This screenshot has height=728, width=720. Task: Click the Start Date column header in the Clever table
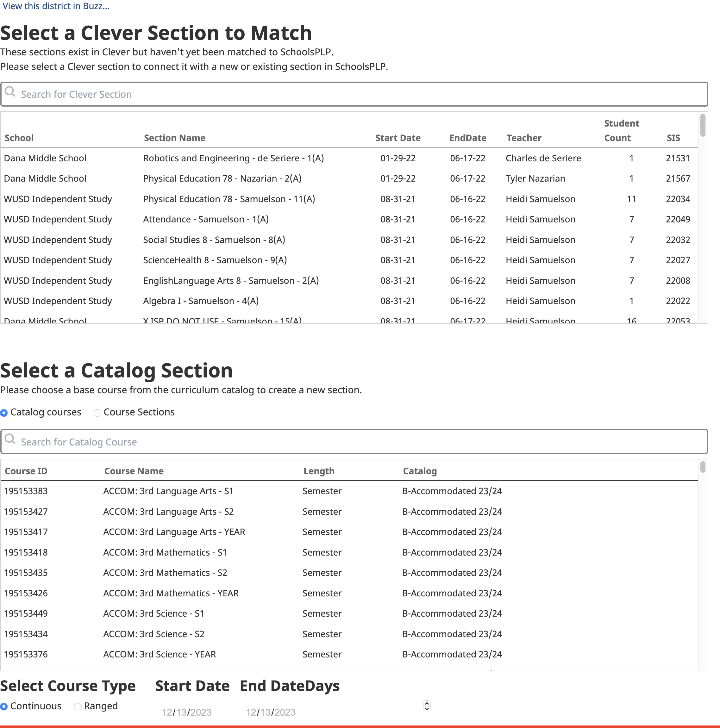(398, 138)
